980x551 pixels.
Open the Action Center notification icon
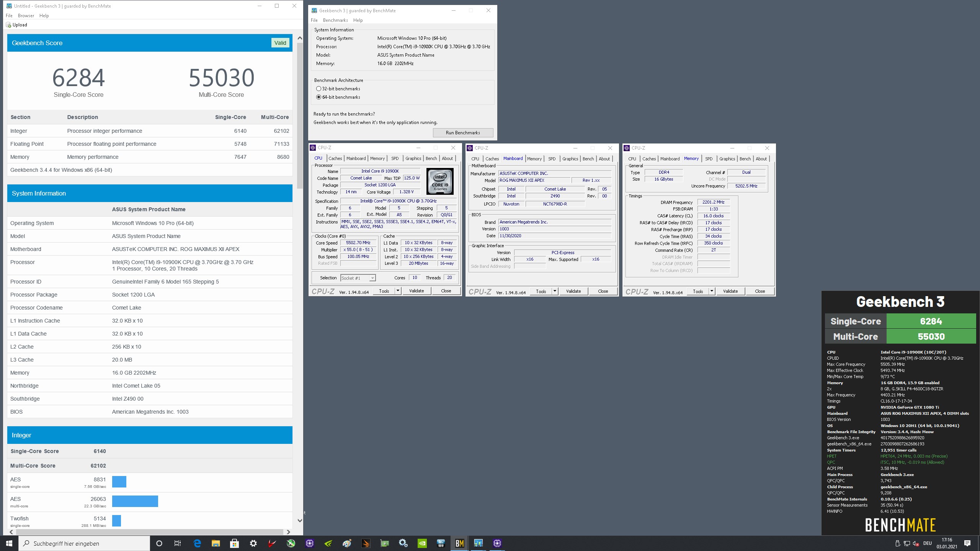[x=967, y=543]
